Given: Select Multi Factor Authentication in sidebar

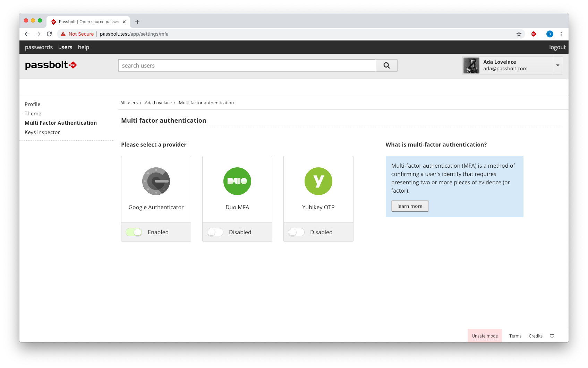Looking at the screenshot, I should (61, 123).
